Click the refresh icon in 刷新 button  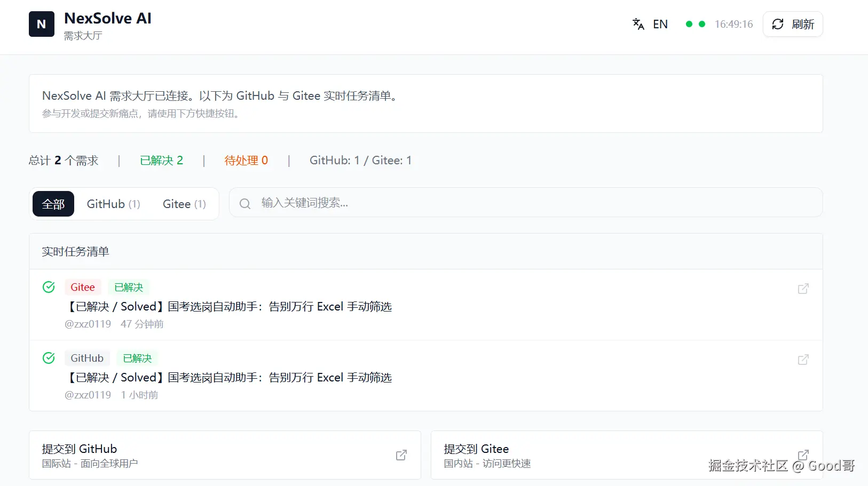click(x=778, y=25)
